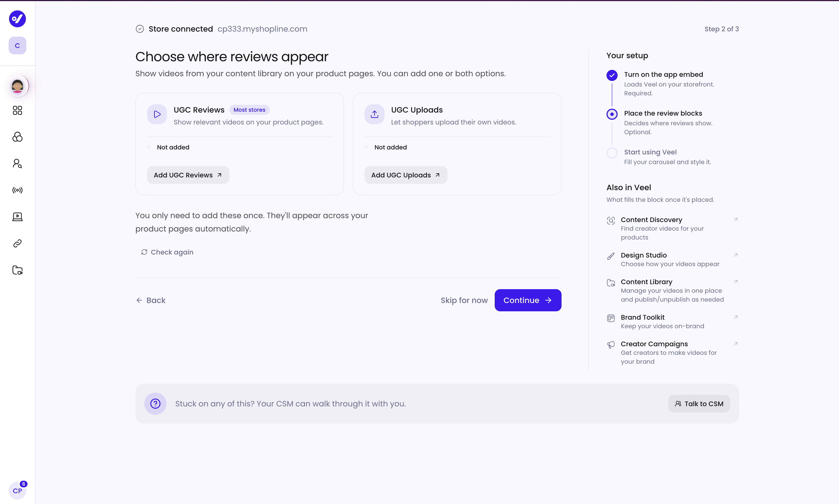
Task: Open the broadcast signal sidebar icon
Action: point(17,190)
